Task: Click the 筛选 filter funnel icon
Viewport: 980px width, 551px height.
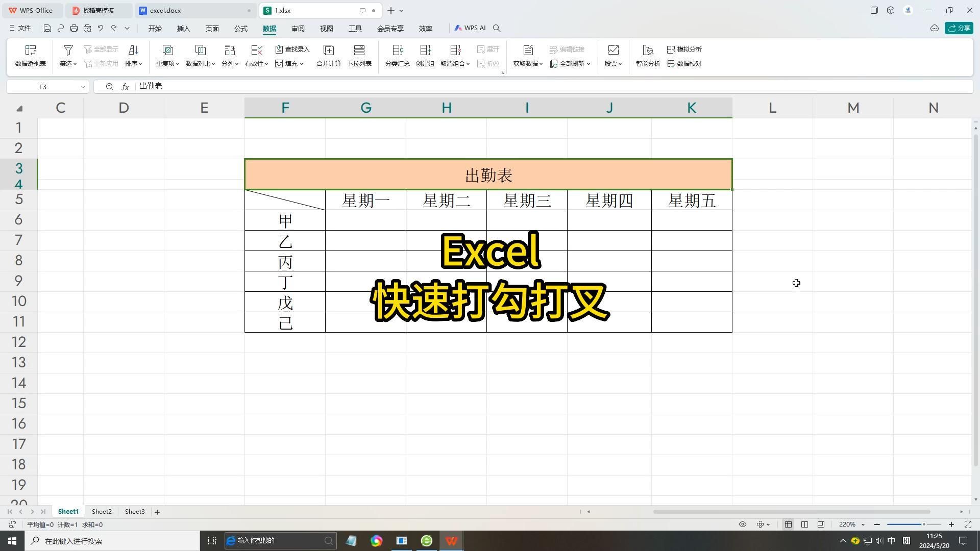Action: coord(68,50)
